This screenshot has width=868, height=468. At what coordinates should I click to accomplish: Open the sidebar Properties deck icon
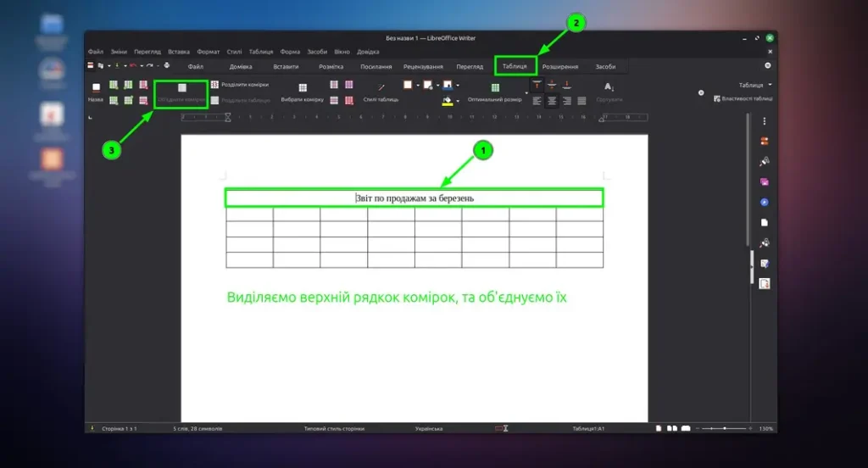pos(765,142)
